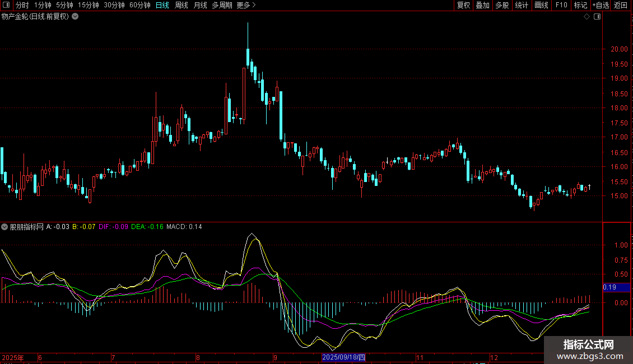Click the left panel toggle icon
The image size is (633, 364).
point(6,5)
